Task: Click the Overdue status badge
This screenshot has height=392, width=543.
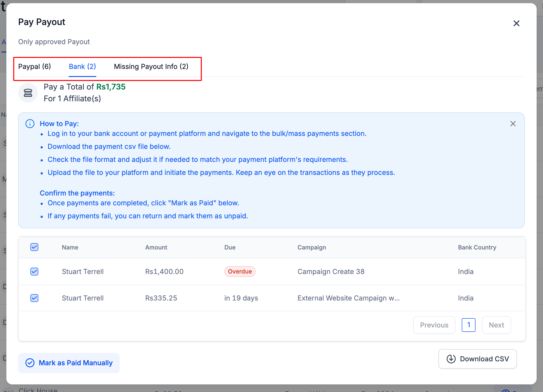Action: pyautogui.click(x=240, y=272)
